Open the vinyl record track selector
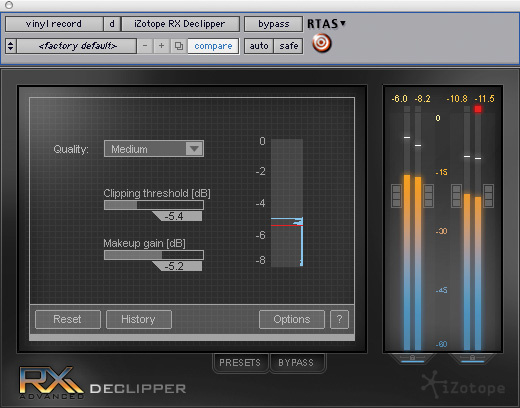 pyautogui.click(x=54, y=24)
